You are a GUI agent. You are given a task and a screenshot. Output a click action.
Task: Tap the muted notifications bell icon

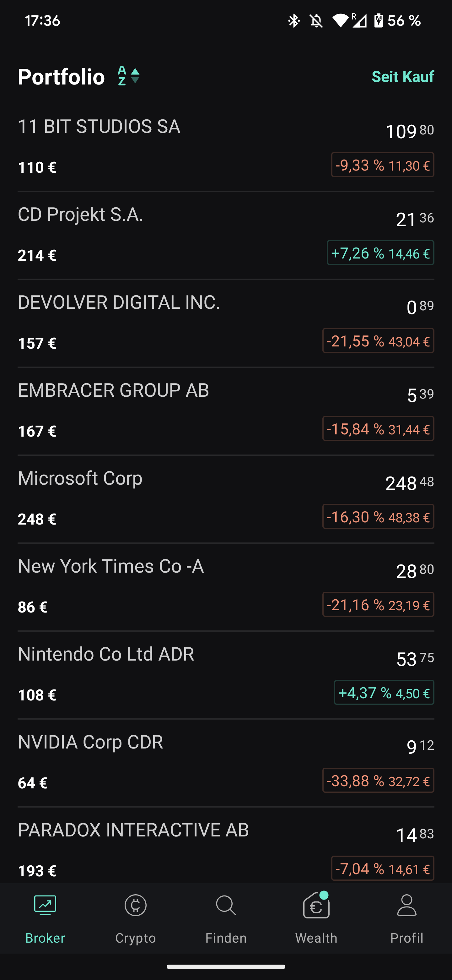coord(316,20)
